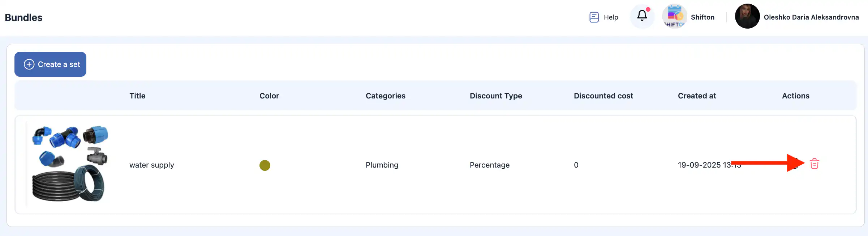Screen dimensions: 868x236
Task: Click the Created at column header
Action: click(x=696, y=96)
